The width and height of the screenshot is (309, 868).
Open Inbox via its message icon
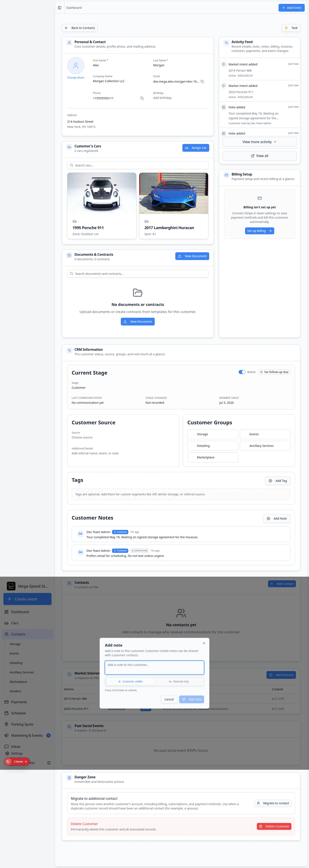coord(6,747)
